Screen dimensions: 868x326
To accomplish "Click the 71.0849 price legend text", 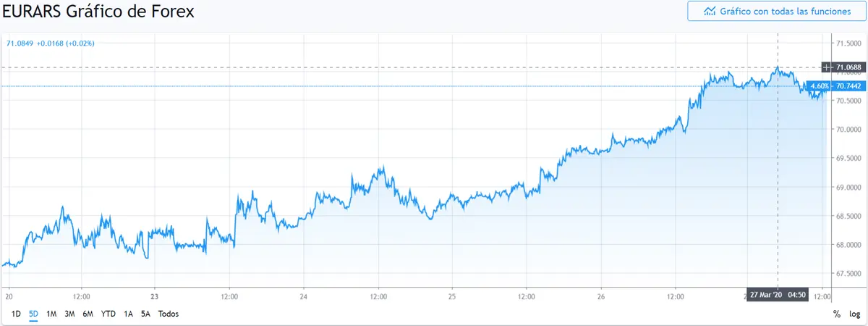I will 20,43.
